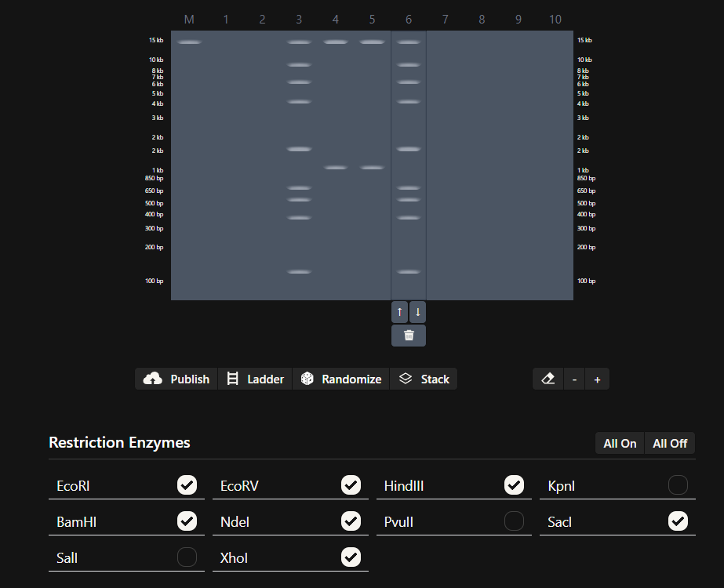The width and height of the screenshot is (724, 588).
Task: Disable the EcoRI restriction enzyme
Action: (x=187, y=485)
